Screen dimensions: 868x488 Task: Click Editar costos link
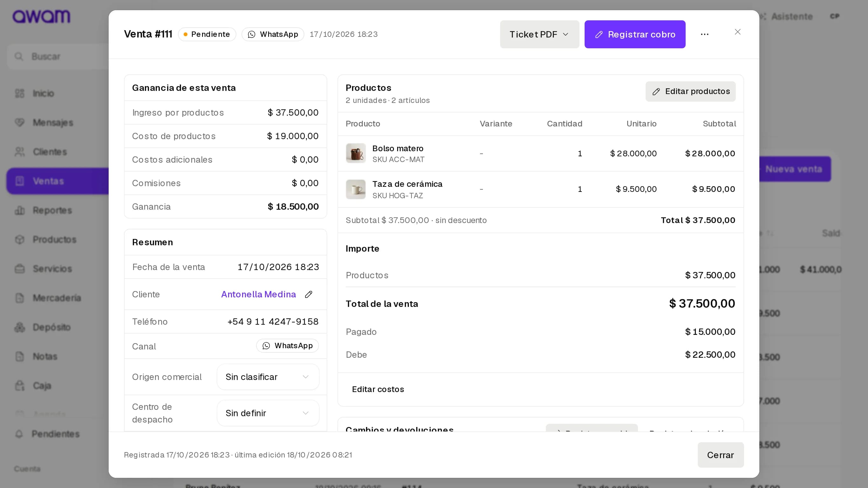[x=378, y=389]
